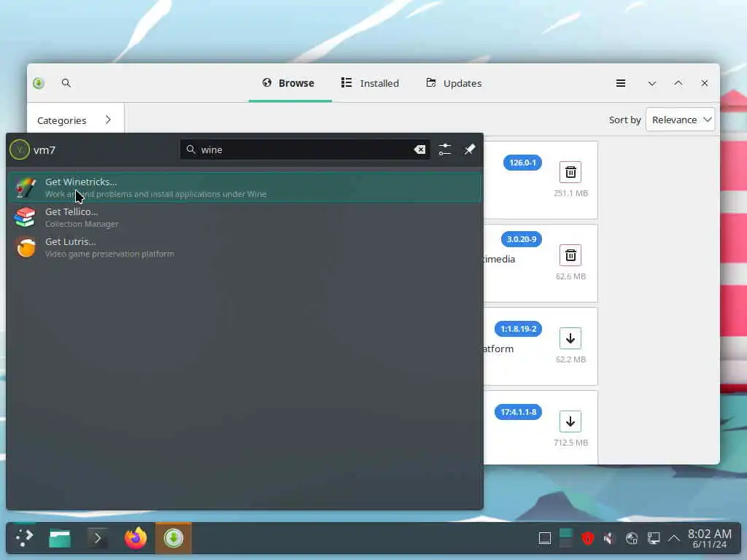The height and width of the screenshot is (560, 747).
Task: Click the 3.0.20-9 version badge
Action: click(522, 239)
